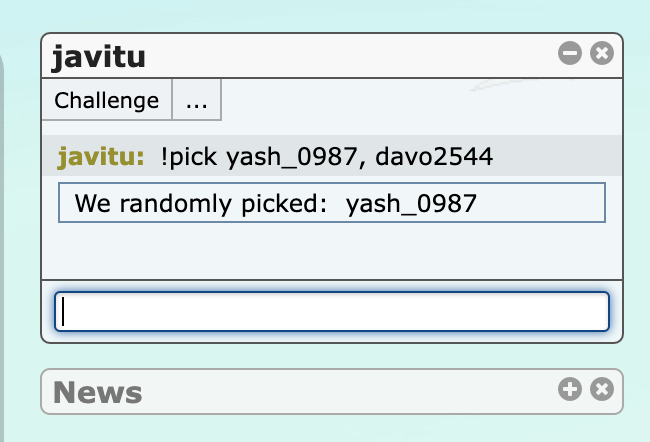Focus the chat message input field
This screenshot has height=442, width=650.
point(332,311)
